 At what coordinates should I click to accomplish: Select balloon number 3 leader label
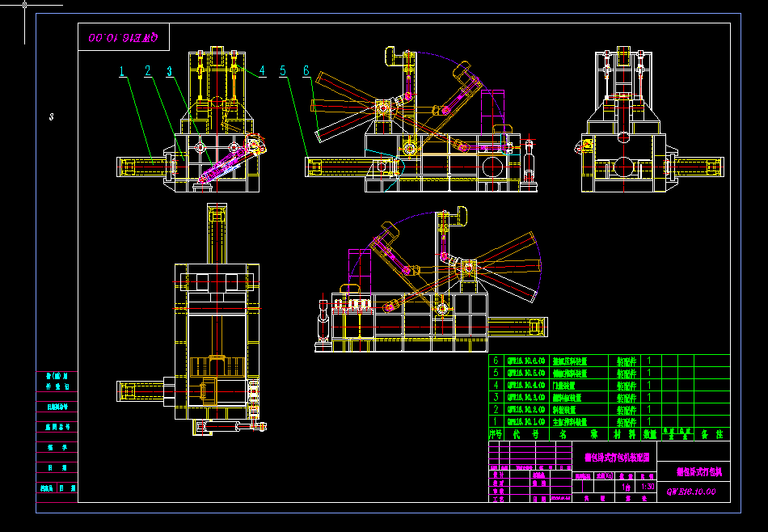click(x=168, y=71)
